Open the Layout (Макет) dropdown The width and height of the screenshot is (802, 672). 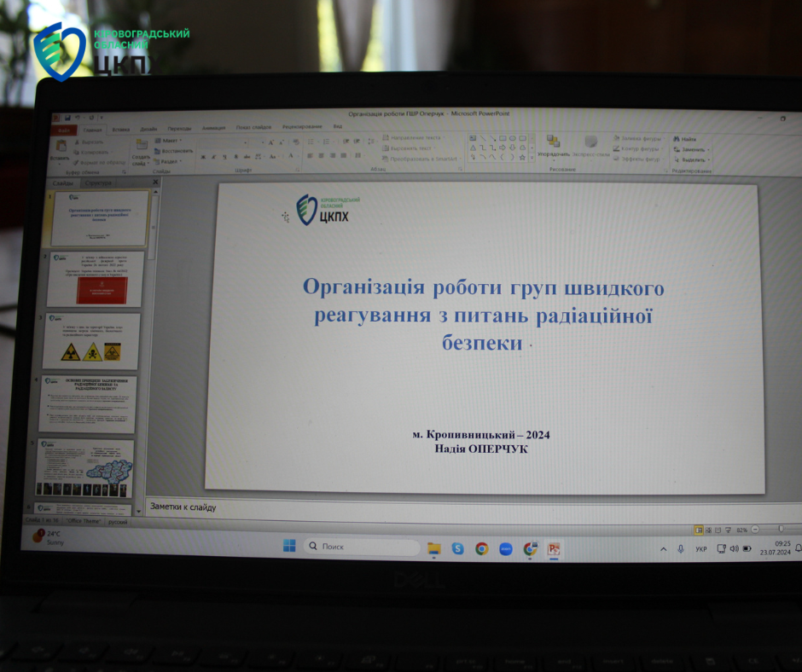[169, 141]
